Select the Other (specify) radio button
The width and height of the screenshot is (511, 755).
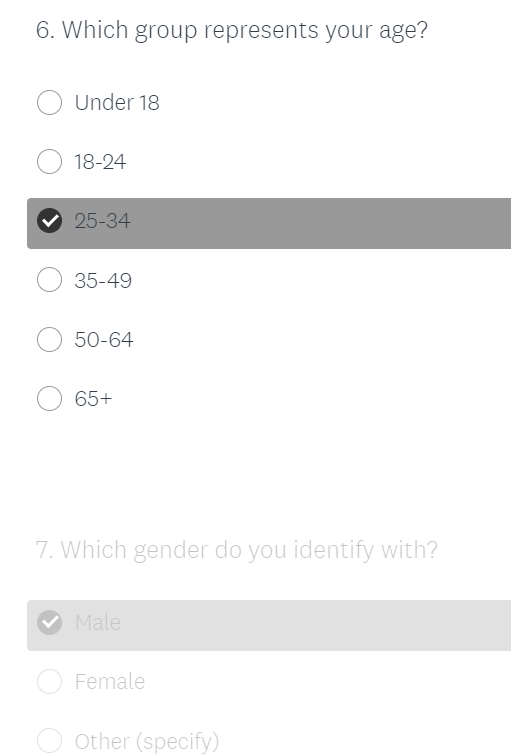(x=49, y=741)
